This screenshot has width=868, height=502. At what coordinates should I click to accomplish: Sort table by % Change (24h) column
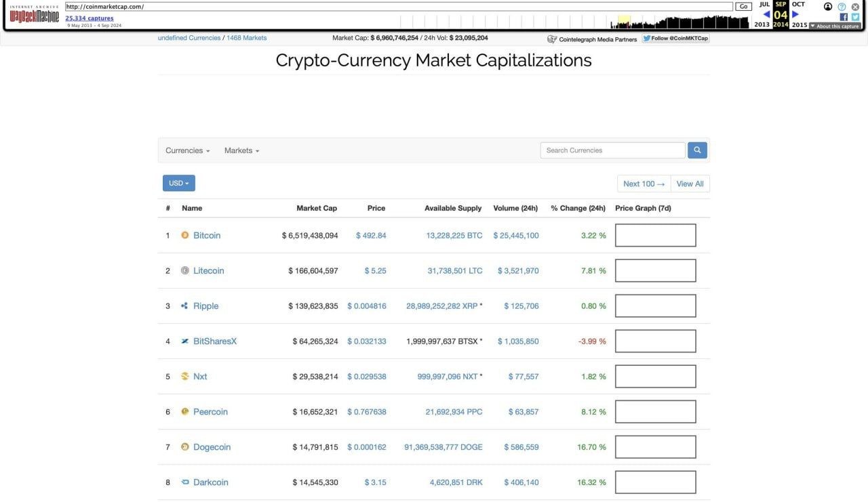[578, 208]
